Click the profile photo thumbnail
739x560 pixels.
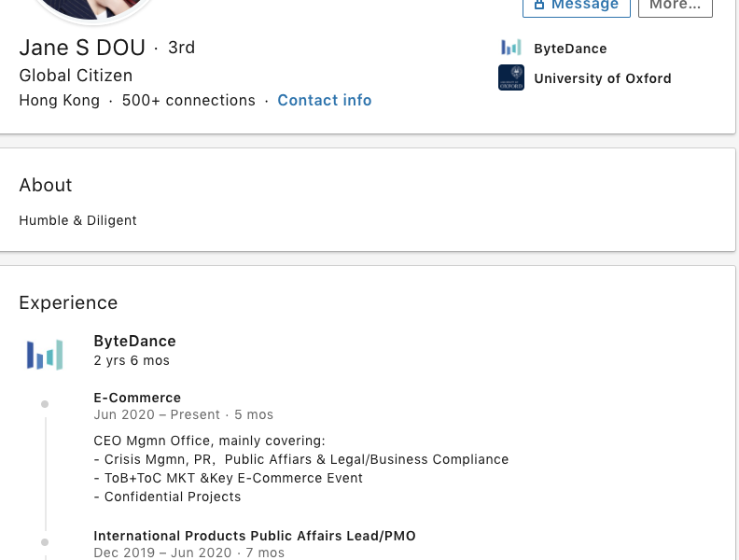click(90, 7)
